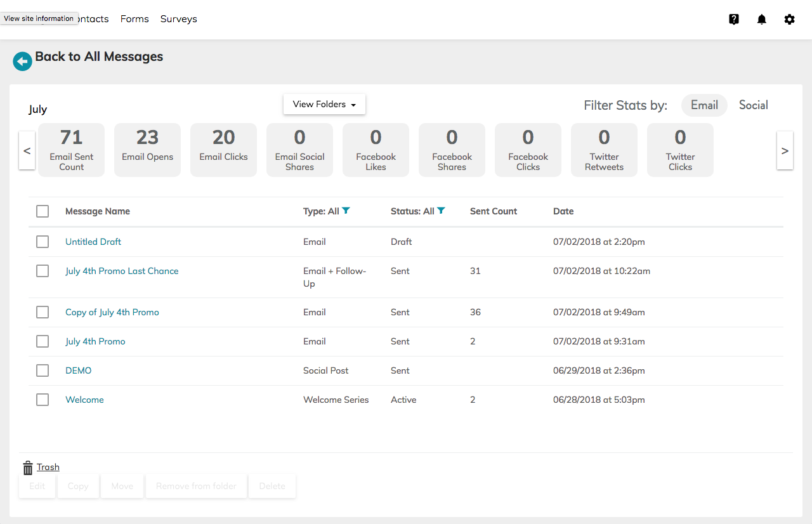Click the Twitter Retweets stat card
The width and height of the screenshot is (812, 524).
(604, 150)
